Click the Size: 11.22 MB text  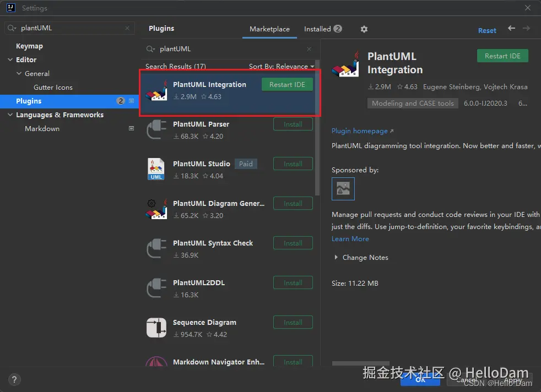pos(355,284)
